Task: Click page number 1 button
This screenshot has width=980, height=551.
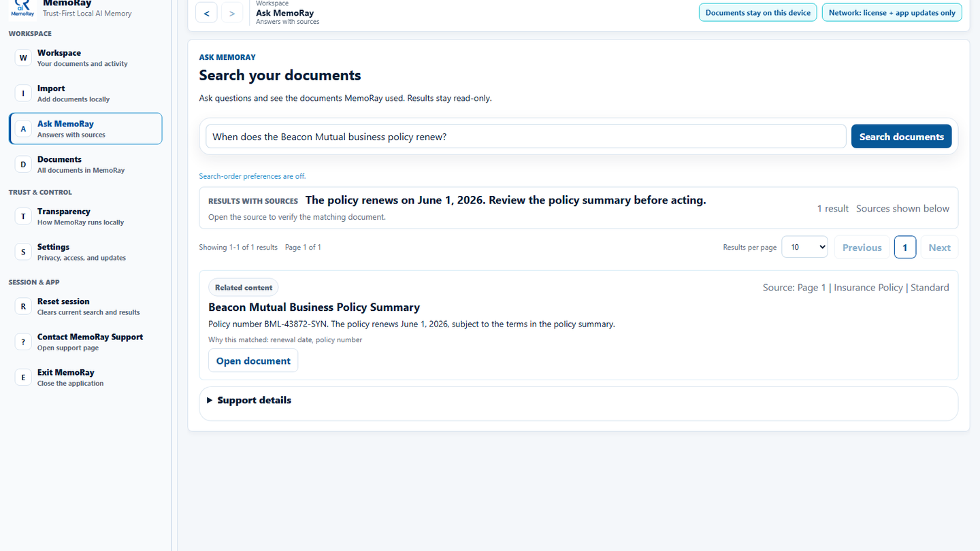Action: coord(904,248)
